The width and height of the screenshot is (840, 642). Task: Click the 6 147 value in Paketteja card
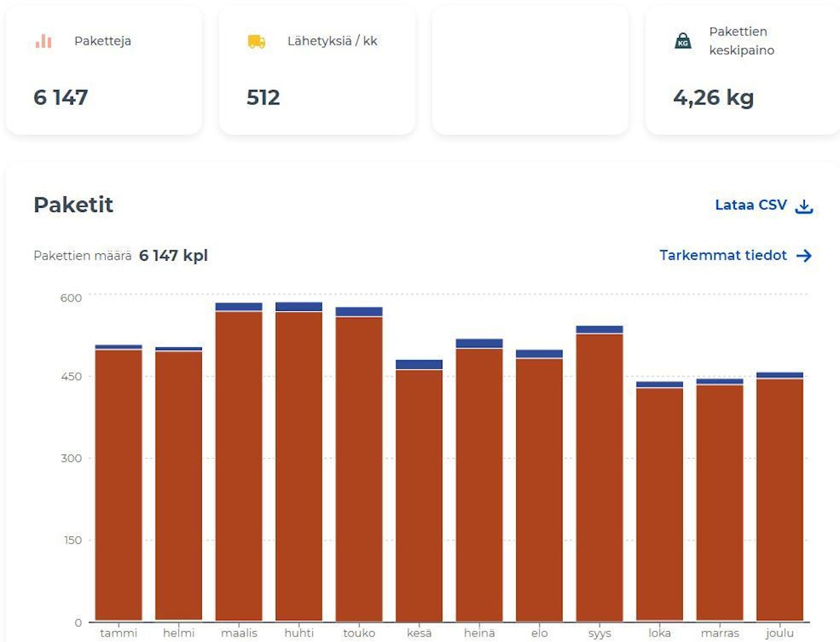tap(61, 98)
